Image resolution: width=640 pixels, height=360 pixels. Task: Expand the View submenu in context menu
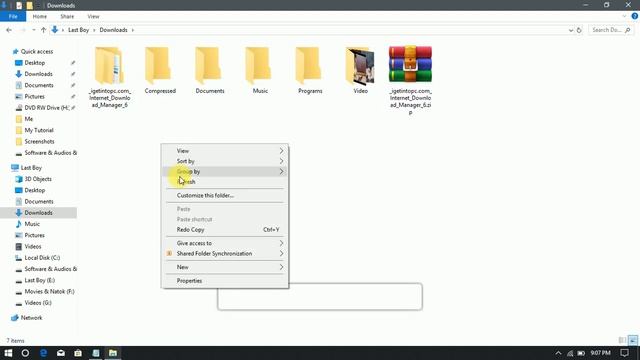(x=225, y=151)
